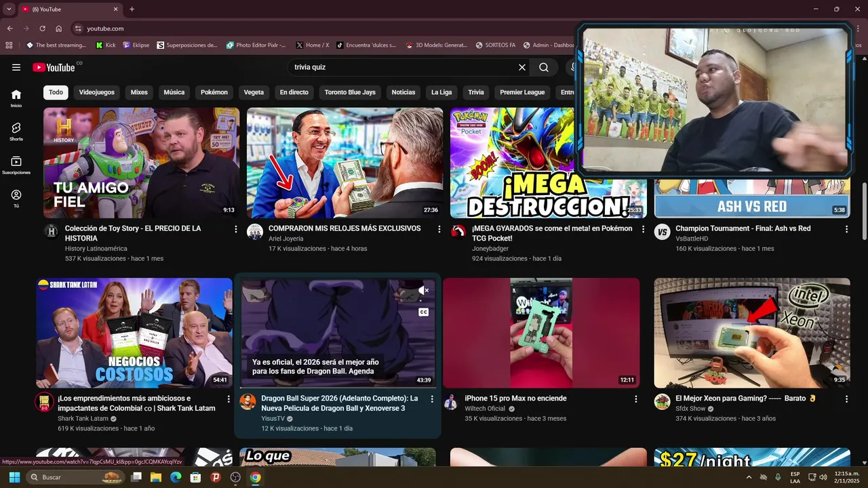Viewport: 868px width, 488px height.
Task: Toggle captions on the Dragon Ball preview
Action: click(x=423, y=312)
